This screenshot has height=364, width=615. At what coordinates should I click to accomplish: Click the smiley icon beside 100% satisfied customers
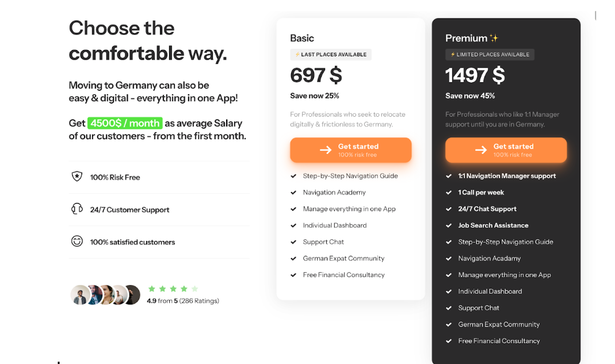[x=77, y=241]
